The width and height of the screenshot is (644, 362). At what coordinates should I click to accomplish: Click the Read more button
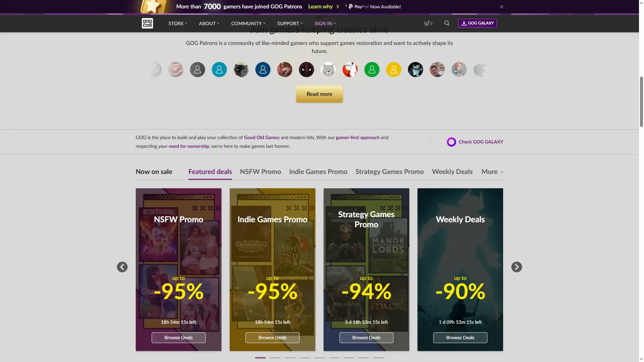tap(319, 94)
